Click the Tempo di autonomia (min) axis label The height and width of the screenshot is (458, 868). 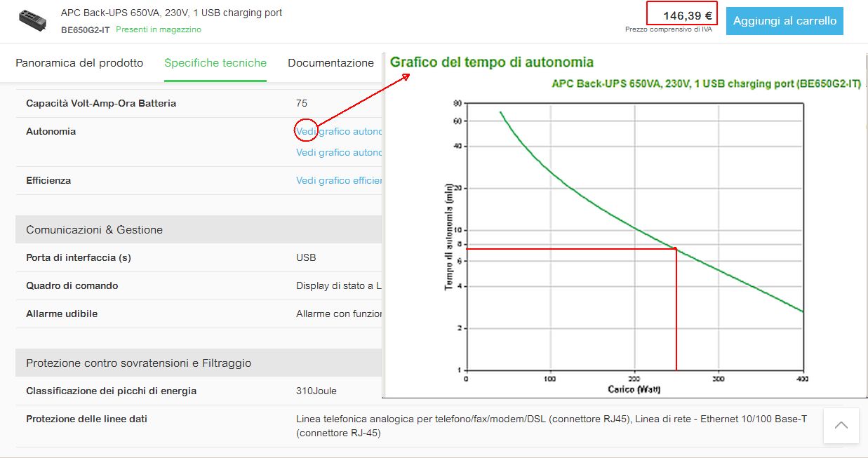[x=448, y=236]
